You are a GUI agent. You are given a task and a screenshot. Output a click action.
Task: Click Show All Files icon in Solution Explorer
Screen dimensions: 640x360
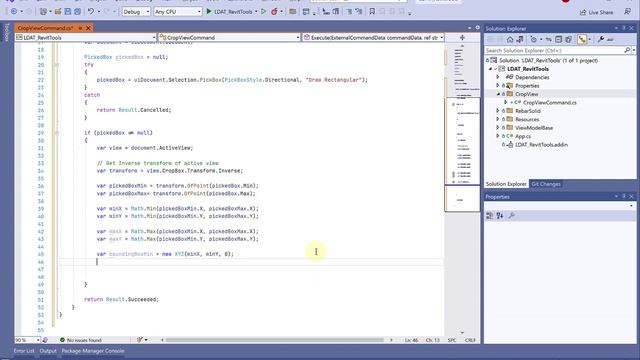(568, 40)
